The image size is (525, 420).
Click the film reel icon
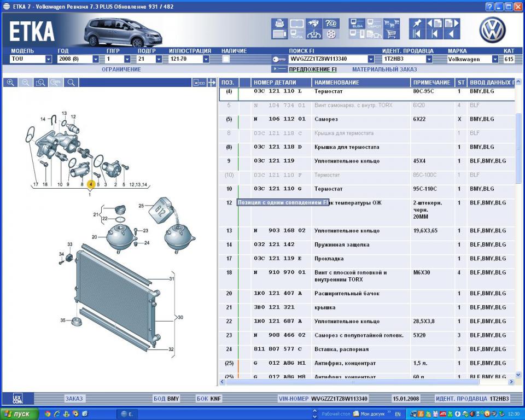pos(331,34)
